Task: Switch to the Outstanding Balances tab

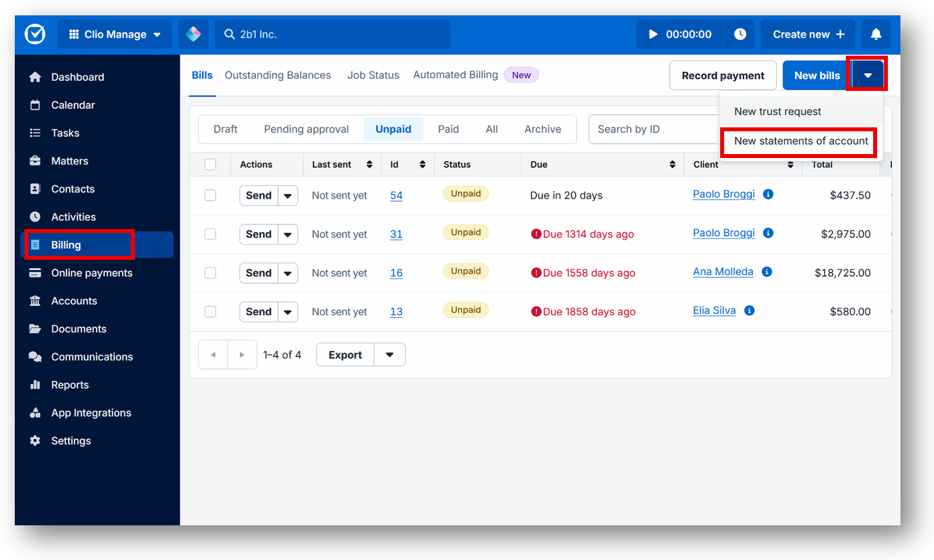Action: point(278,74)
